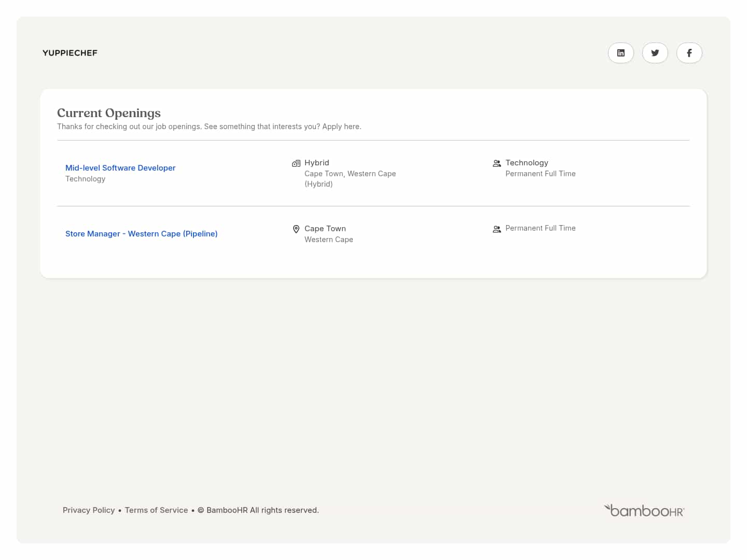This screenshot has height=560, width=747.
Task: Click the people icon next to Technology
Action: [496, 163]
